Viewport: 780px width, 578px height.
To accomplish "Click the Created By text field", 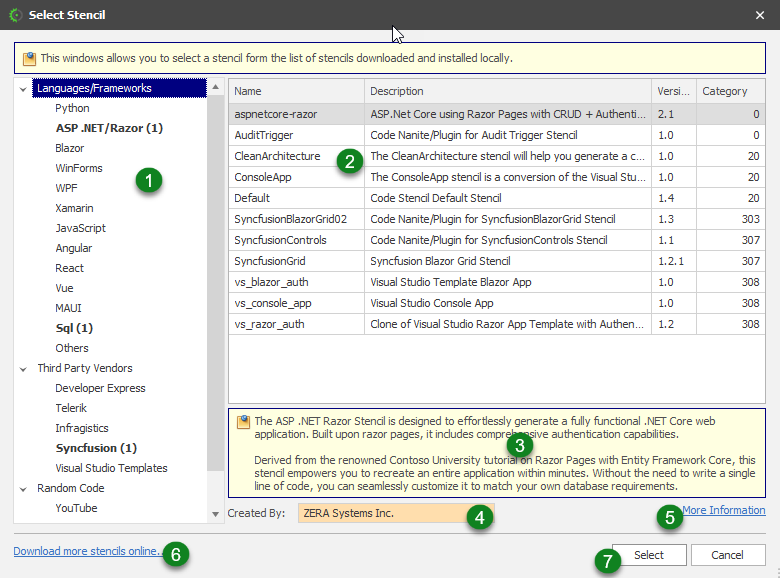I will click(380, 513).
